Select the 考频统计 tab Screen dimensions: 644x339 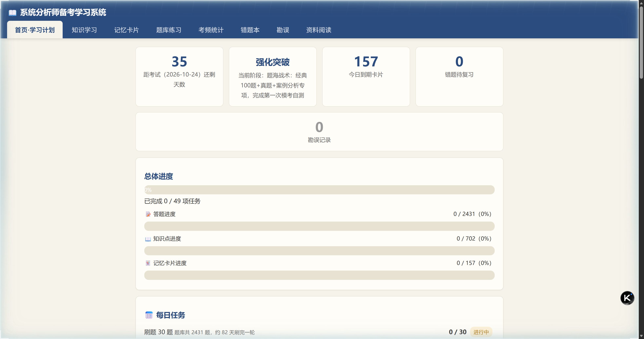211,30
